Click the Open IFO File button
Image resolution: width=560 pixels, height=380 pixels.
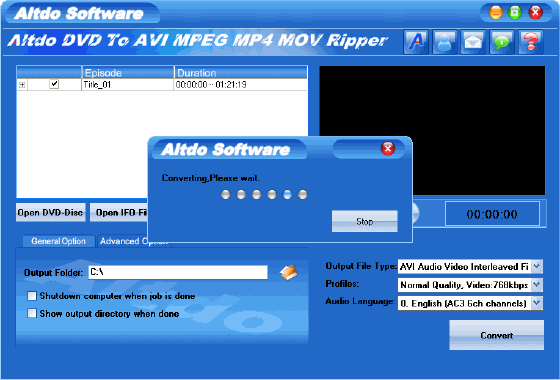(x=119, y=212)
